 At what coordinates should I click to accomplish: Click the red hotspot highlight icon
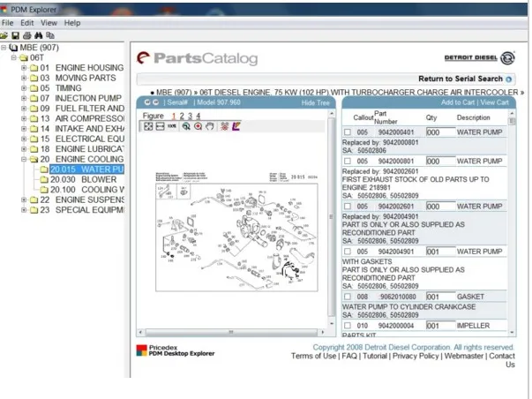click(224, 126)
